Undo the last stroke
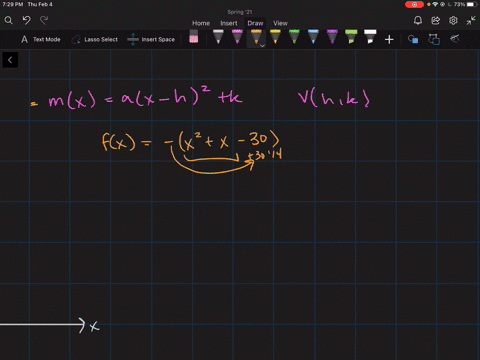Viewport: 480px width, 360px height. (x=27, y=20)
